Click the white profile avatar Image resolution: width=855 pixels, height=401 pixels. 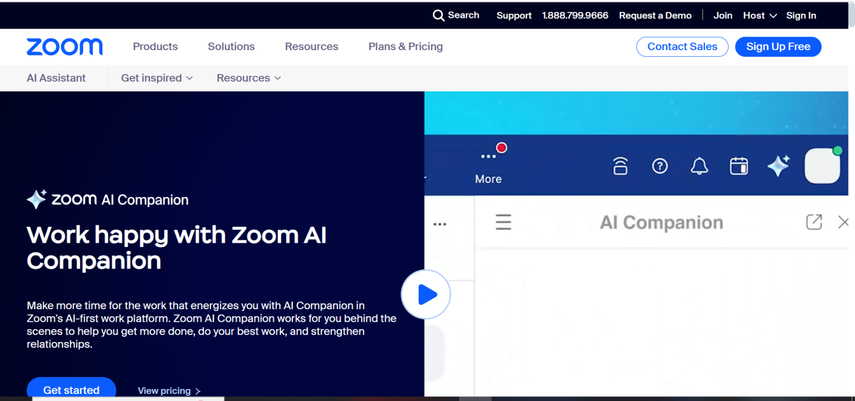pyautogui.click(x=822, y=166)
